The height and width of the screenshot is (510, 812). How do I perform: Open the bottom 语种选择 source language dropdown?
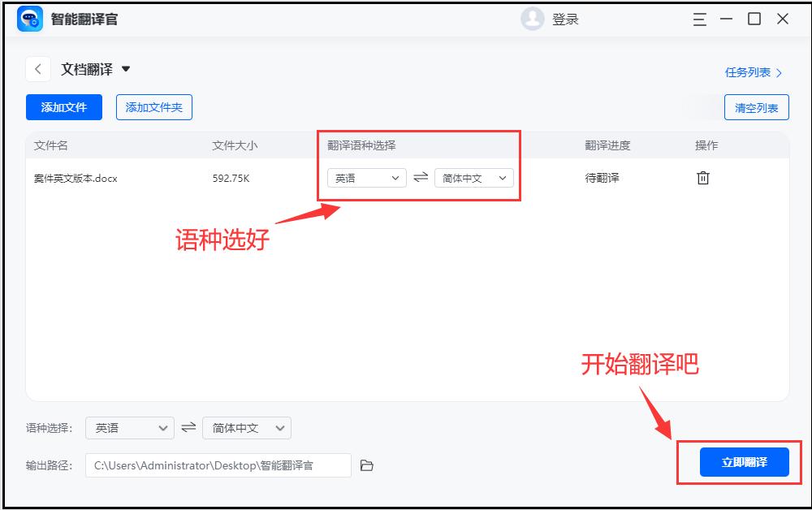click(129, 427)
